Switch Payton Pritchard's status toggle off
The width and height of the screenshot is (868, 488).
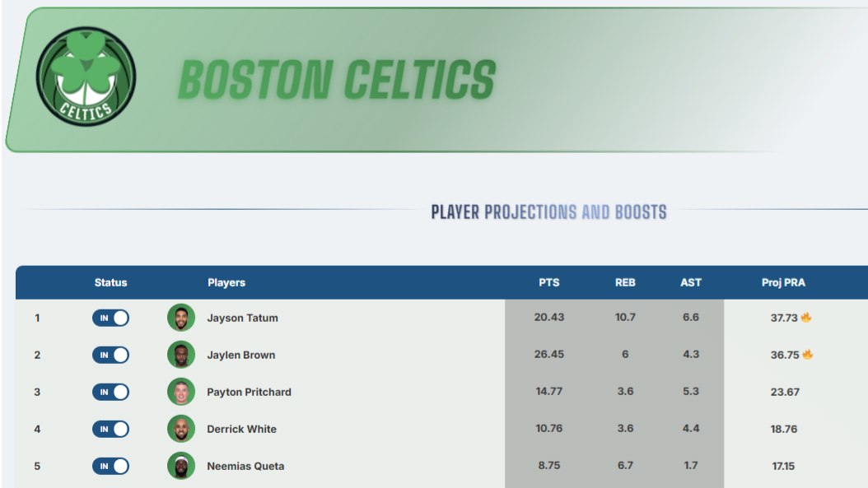tap(110, 392)
